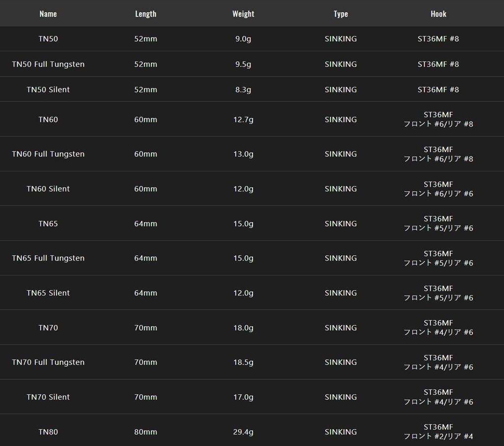Viewport: 504px width, 446px height.
Task: Select the TN70 Silent 17.0g weight
Action: point(243,397)
